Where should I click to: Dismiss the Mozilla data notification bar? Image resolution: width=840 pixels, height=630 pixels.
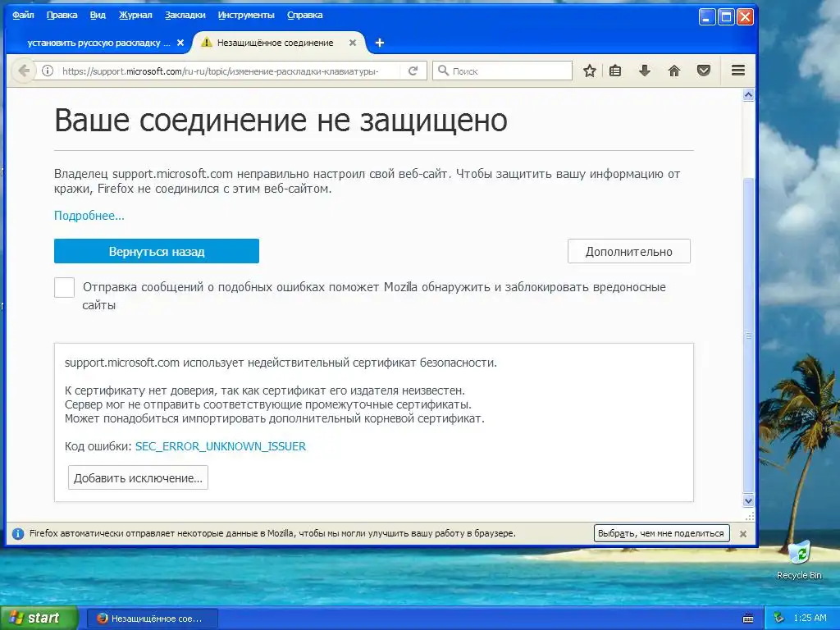tap(743, 533)
